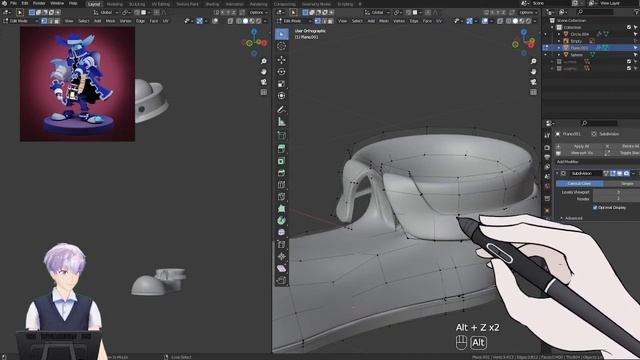Open the Add Modifier dropdown

(598, 162)
